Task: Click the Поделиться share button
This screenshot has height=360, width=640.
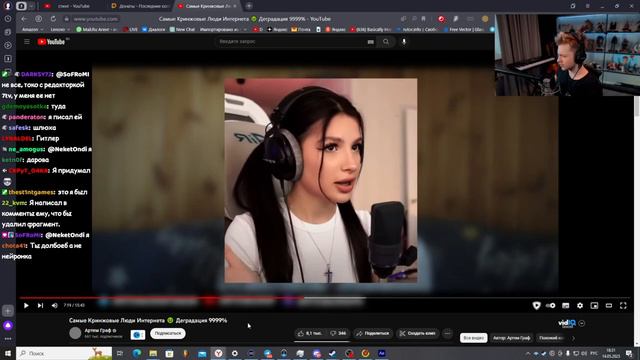Action: point(373,333)
